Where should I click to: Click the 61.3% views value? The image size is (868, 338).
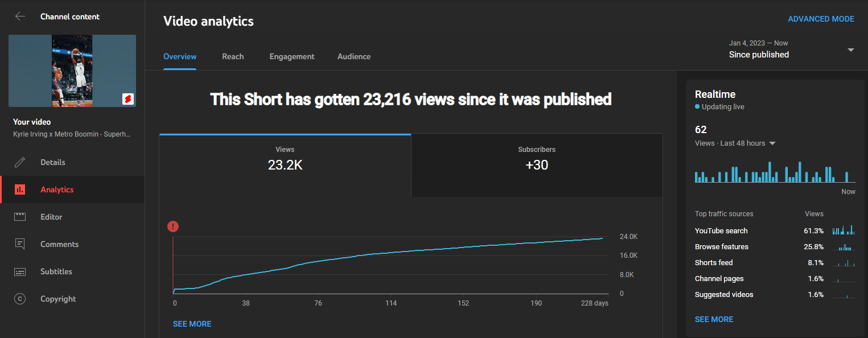tap(813, 230)
